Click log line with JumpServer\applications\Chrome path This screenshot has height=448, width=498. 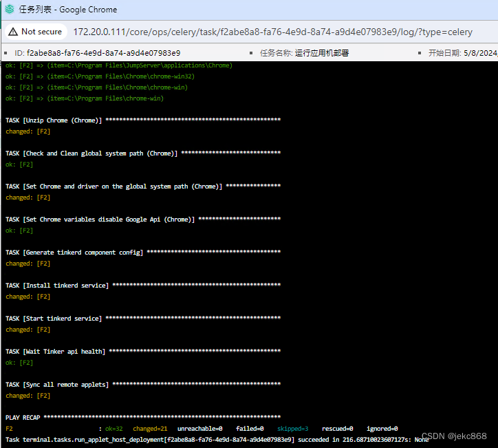click(119, 65)
